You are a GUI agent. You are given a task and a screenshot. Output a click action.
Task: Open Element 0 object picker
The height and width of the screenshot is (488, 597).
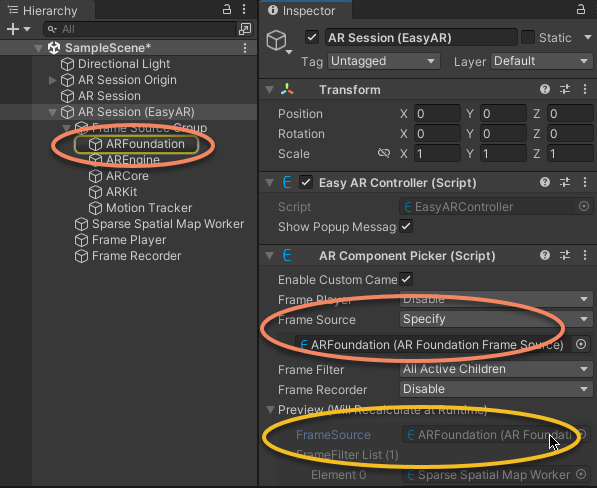tap(581, 474)
